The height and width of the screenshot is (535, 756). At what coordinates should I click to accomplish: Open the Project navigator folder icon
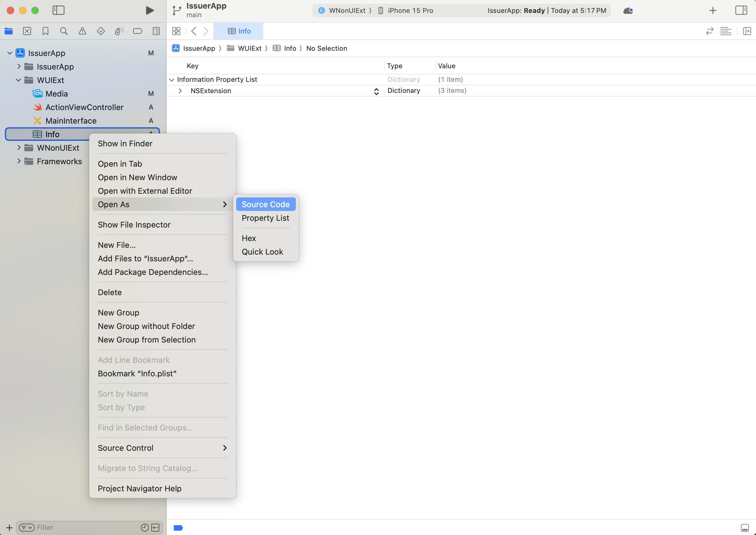click(9, 31)
